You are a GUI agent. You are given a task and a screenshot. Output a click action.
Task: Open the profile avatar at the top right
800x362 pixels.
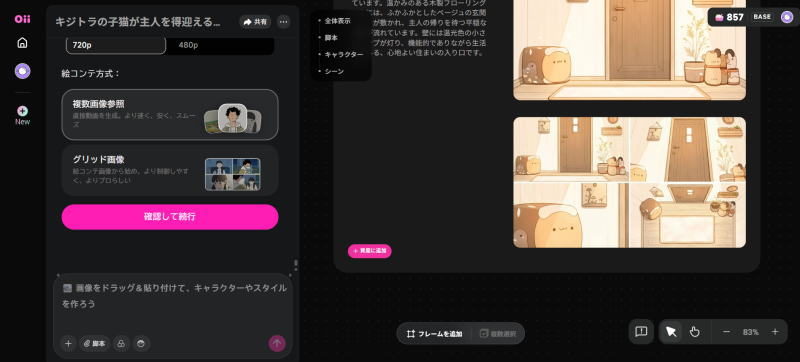tap(787, 17)
